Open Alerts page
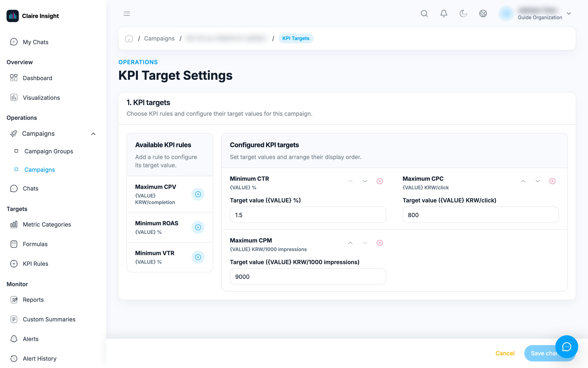The height and width of the screenshot is (368, 588). point(24,339)
